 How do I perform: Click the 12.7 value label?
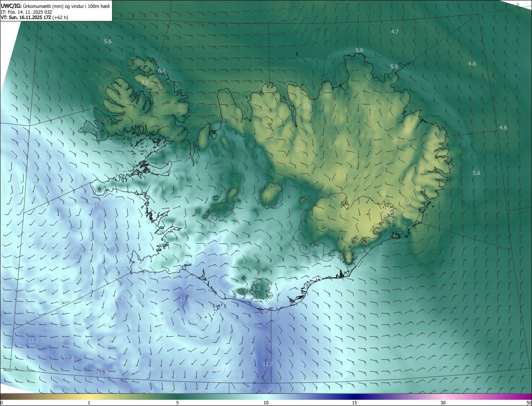[267, 364]
